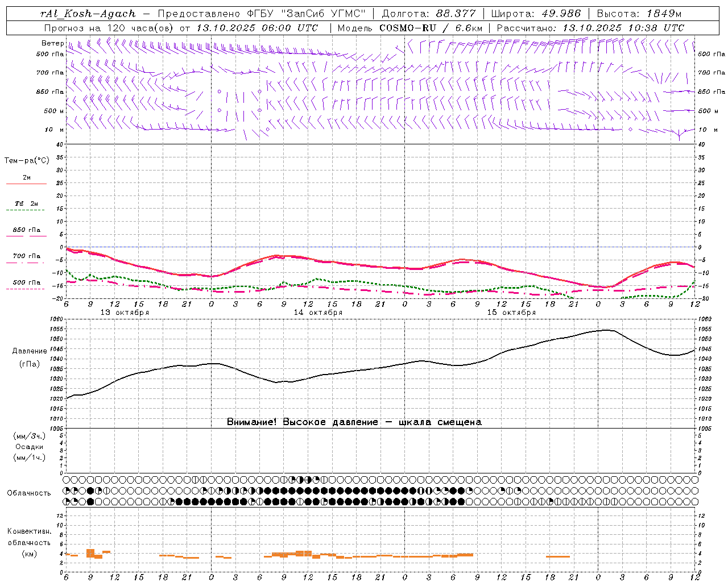Click the (гПа) unit label under Давление
Image resolution: width=728 pixels, height=582 pixels.
pos(30,364)
